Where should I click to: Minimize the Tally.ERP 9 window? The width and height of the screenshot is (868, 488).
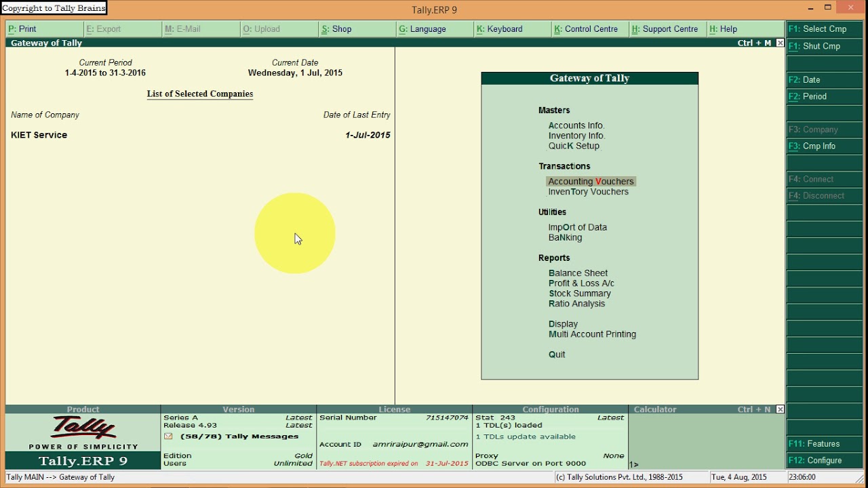811,8
